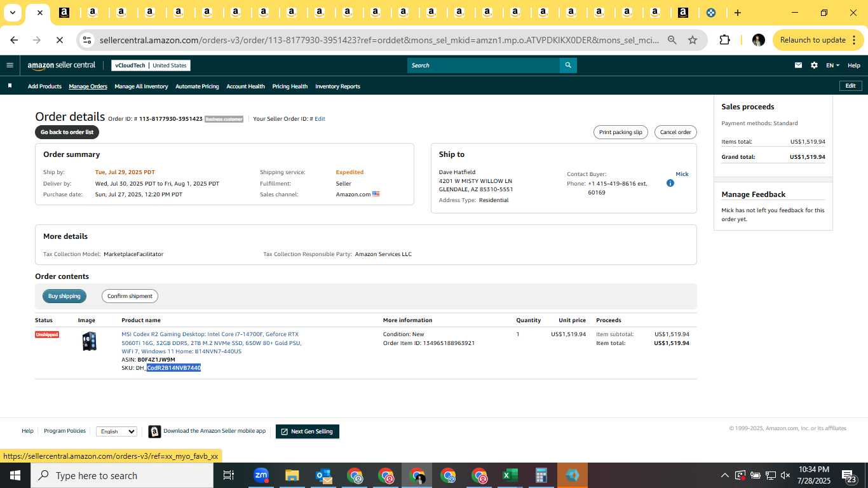This screenshot has height=488, width=868.
Task: Open the English footer language selector
Action: (x=116, y=431)
